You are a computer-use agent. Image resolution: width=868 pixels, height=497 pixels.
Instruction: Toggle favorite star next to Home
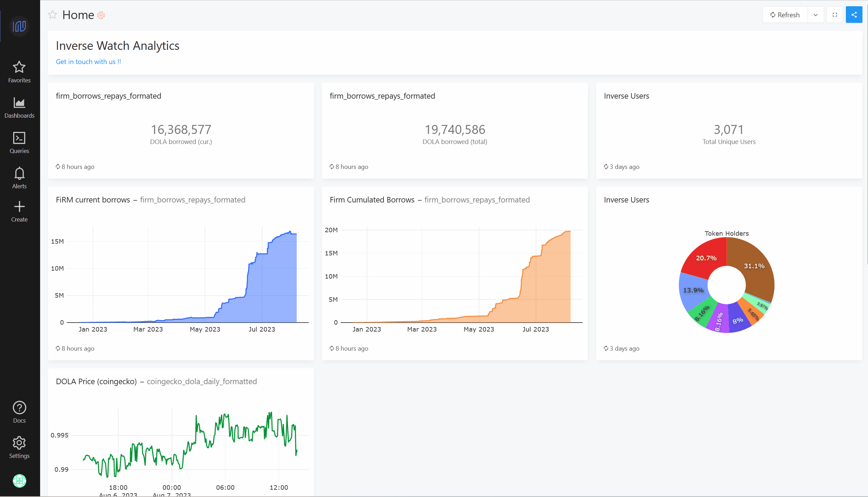53,15
